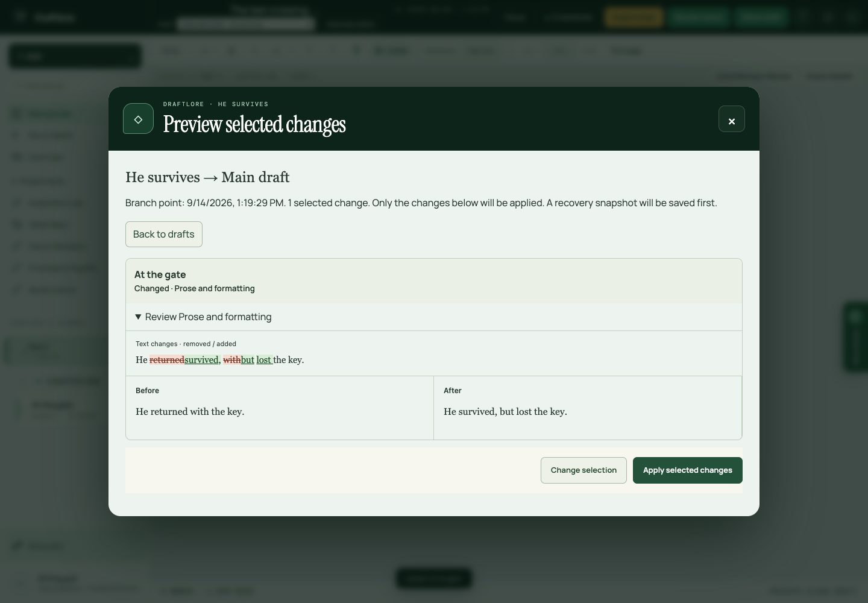Click the 'Changed · Prose and formatting' label
The width and height of the screenshot is (868, 603).
(195, 289)
